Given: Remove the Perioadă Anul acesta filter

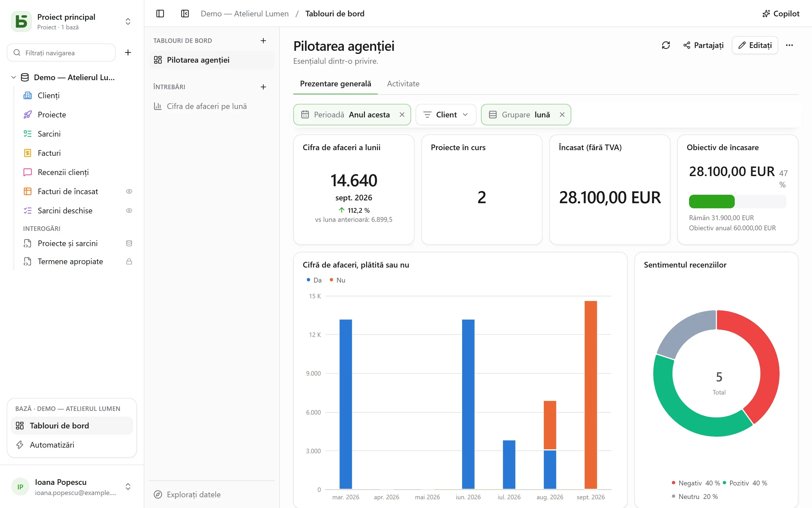Looking at the screenshot, I should pyautogui.click(x=402, y=115).
